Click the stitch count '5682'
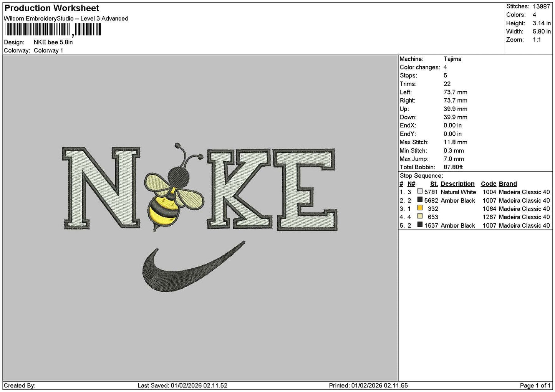 [431, 200]
